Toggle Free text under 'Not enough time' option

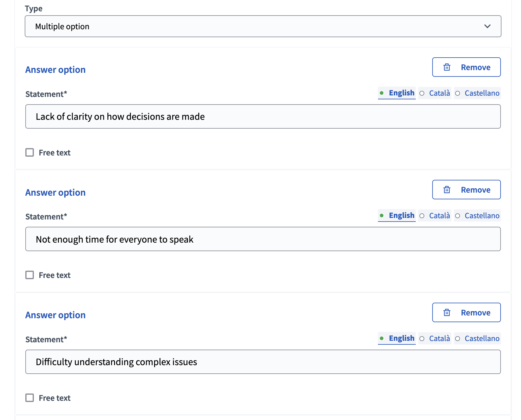(30, 275)
